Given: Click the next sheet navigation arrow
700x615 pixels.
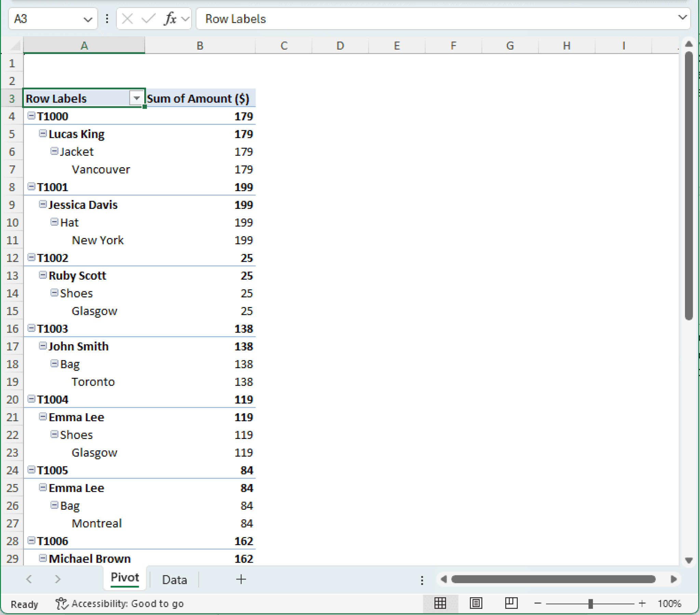Looking at the screenshot, I should [57, 580].
